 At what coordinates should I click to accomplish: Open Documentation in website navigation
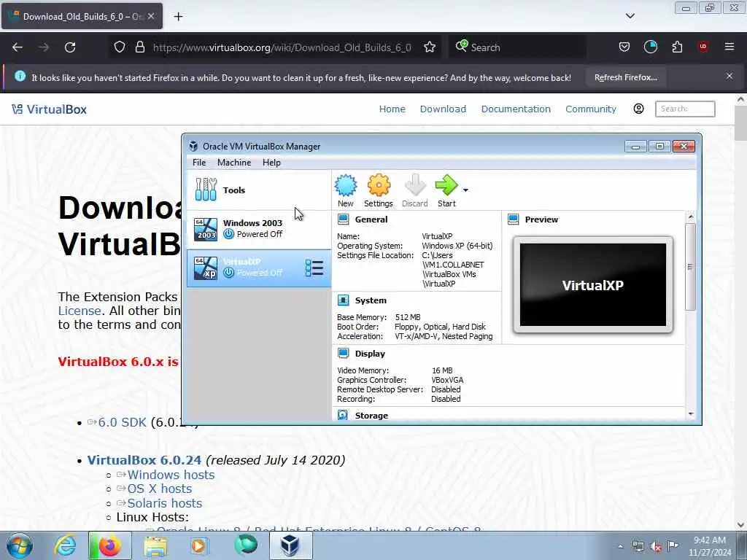516,109
